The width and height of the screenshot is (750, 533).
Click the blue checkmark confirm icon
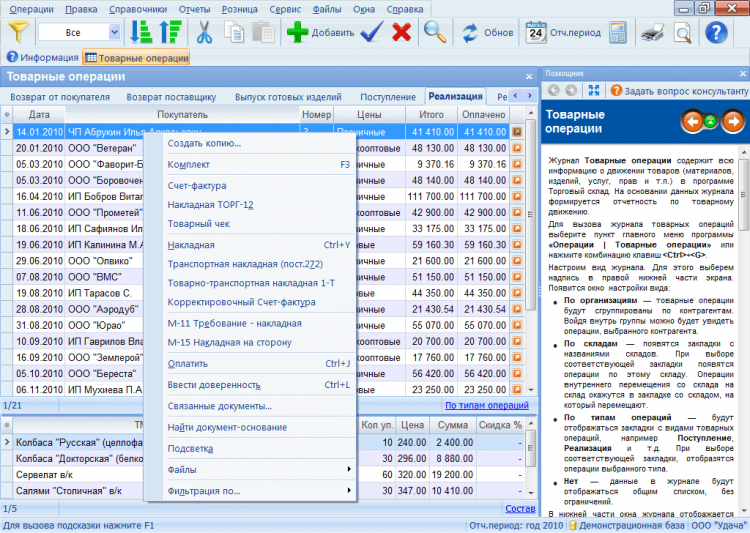coord(372,32)
